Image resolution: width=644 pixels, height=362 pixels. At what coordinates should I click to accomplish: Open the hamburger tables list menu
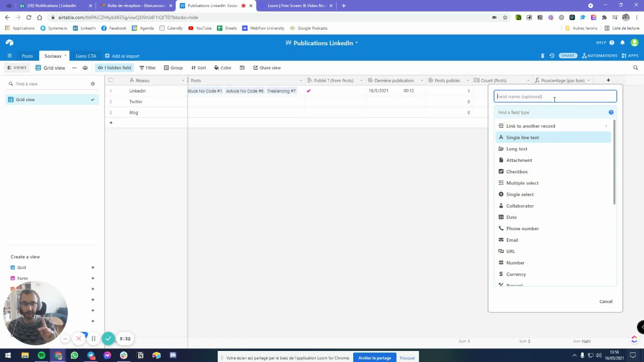[x=10, y=56]
